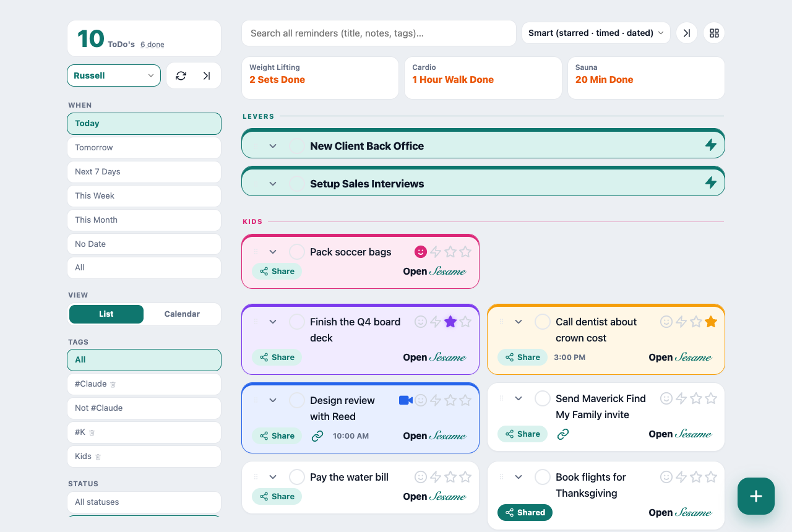Image resolution: width=792 pixels, height=532 pixels.
Task: Open the Russell user dropdown
Action: (114, 75)
